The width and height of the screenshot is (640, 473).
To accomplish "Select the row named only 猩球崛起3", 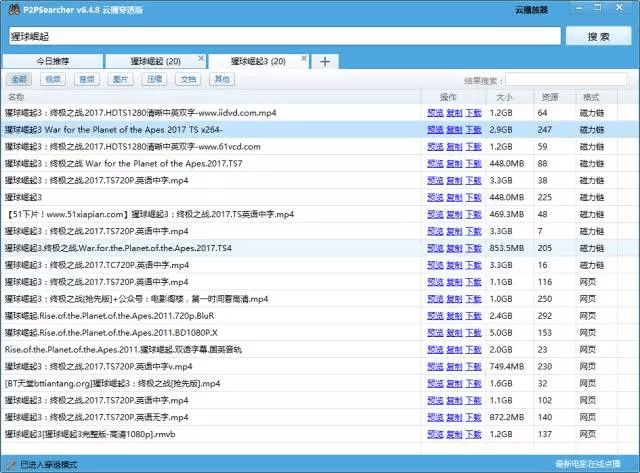I will 320,198.
